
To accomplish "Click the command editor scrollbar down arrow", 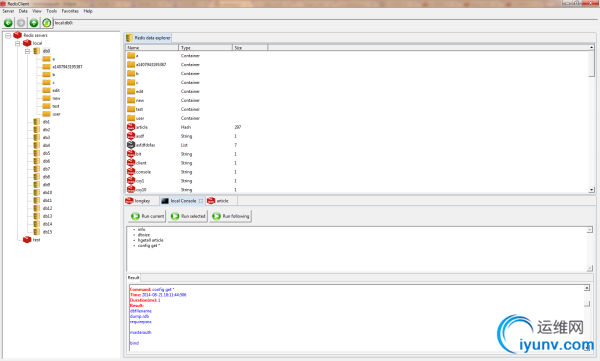I will point(590,268).
